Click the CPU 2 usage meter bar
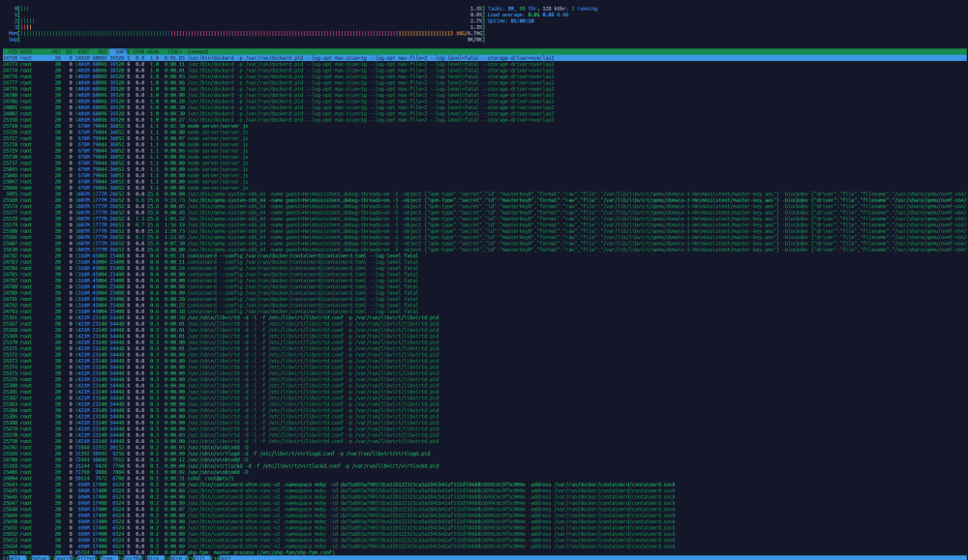This screenshot has width=968, height=560. (250, 21)
